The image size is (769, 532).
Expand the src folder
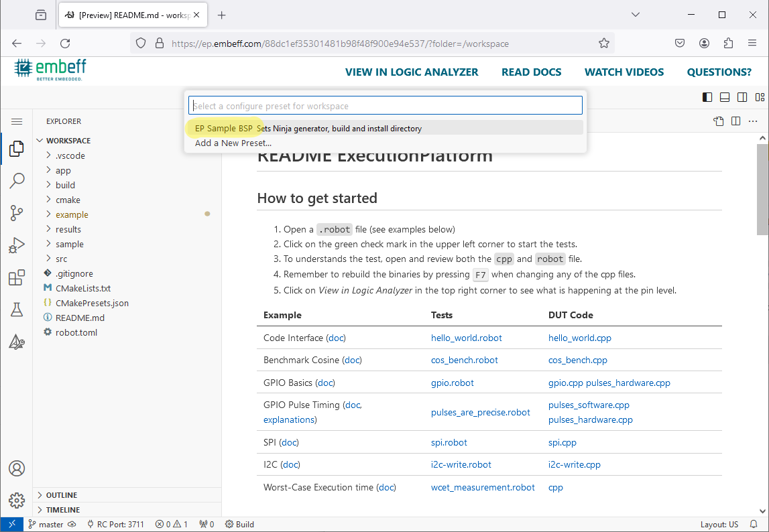click(x=61, y=259)
